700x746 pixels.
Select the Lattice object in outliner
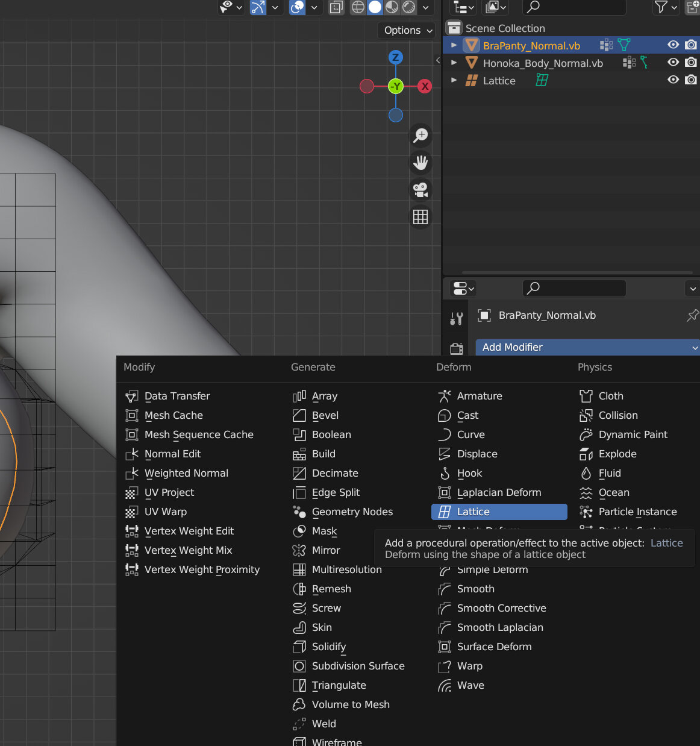click(499, 81)
